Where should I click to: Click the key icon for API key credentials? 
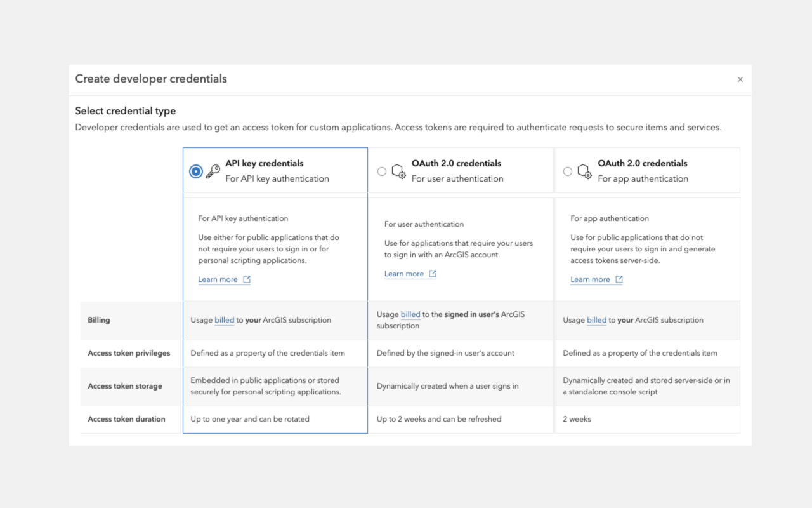tap(213, 171)
